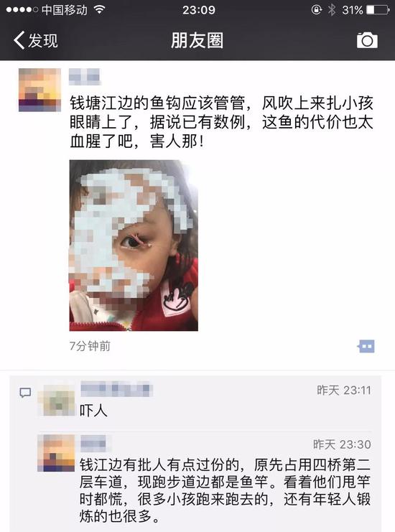Tap the post text about 钱塘江边的鱼钩
The image size is (395, 532).
(x=221, y=122)
